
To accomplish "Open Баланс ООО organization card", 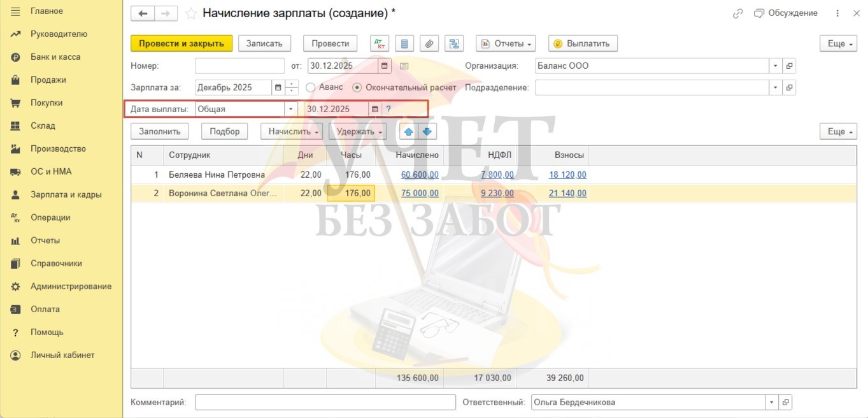I will [789, 66].
